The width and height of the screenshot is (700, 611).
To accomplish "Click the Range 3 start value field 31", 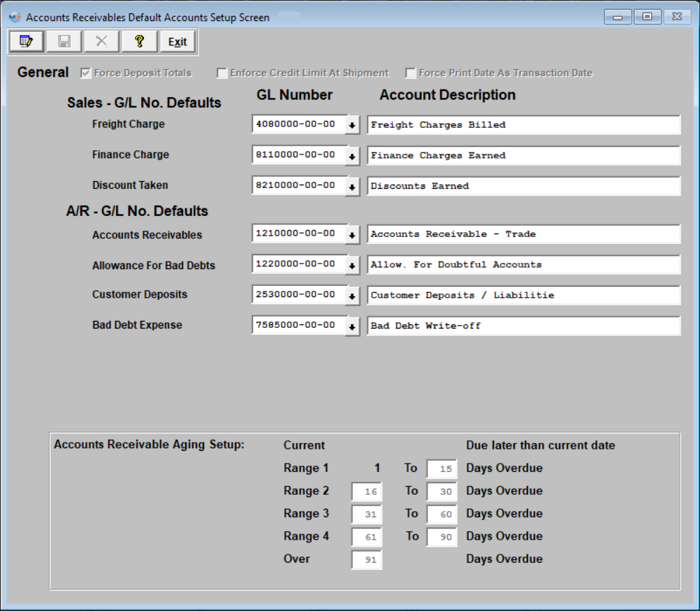I will point(367,514).
